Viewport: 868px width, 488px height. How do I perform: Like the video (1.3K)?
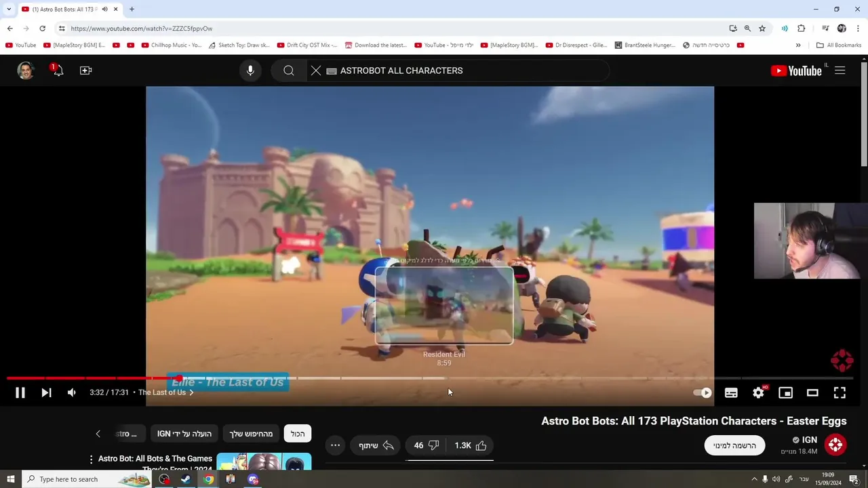[x=471, y=445]
